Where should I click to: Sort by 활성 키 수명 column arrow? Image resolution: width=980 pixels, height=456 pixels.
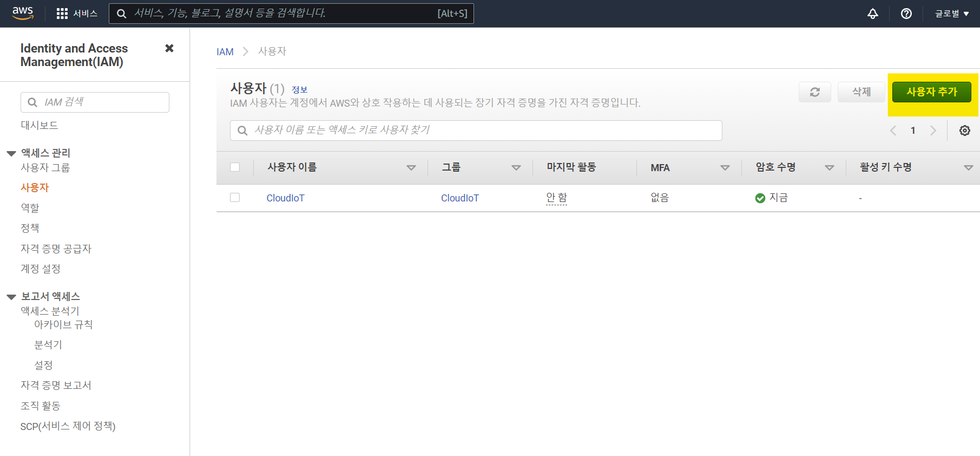[x=969, y=168]
